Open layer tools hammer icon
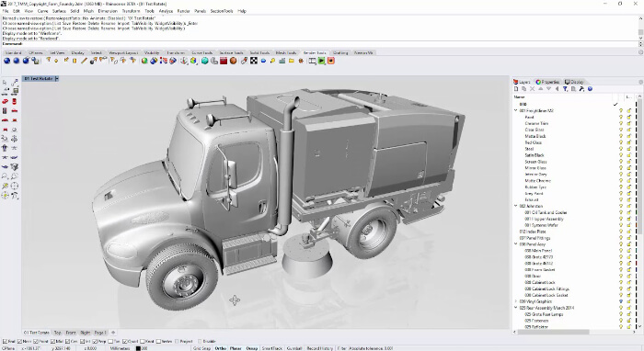 click(x=581, y=89)
